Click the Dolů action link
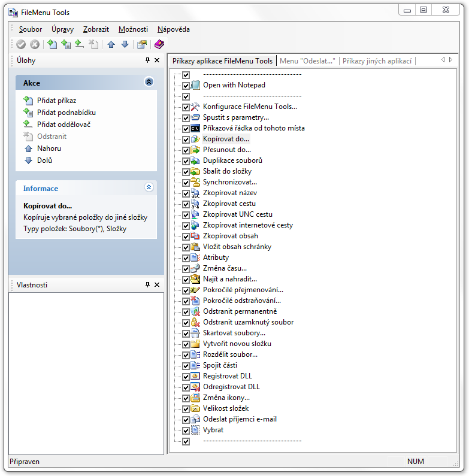 pyautogui.click(x=44, y=160)
